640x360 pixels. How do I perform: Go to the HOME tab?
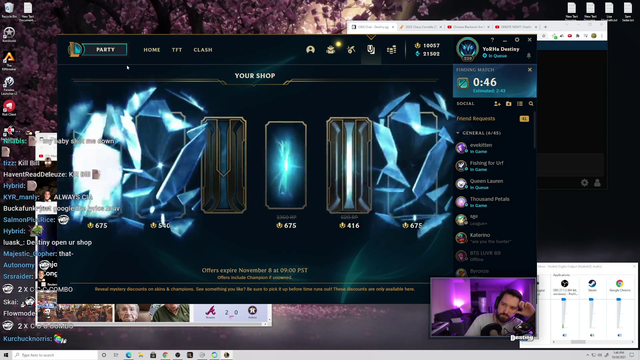[x=152, y=50]
